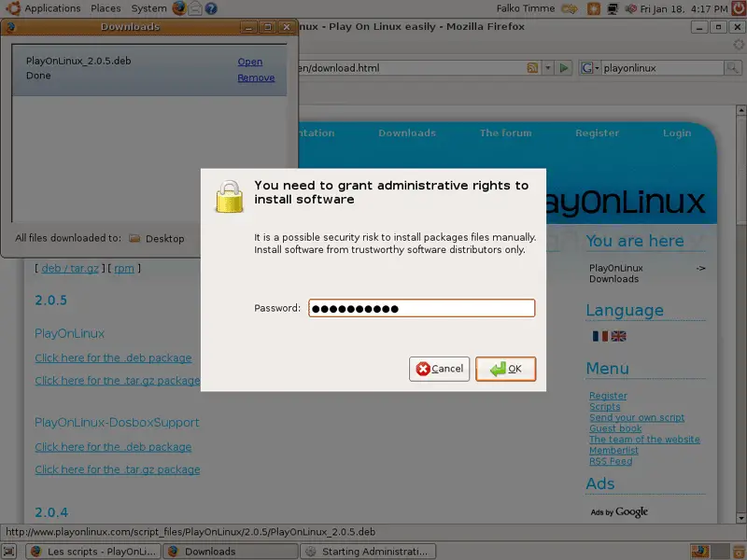Confirm the password with the OK button
747x560 pixels.
click(505, 369)
